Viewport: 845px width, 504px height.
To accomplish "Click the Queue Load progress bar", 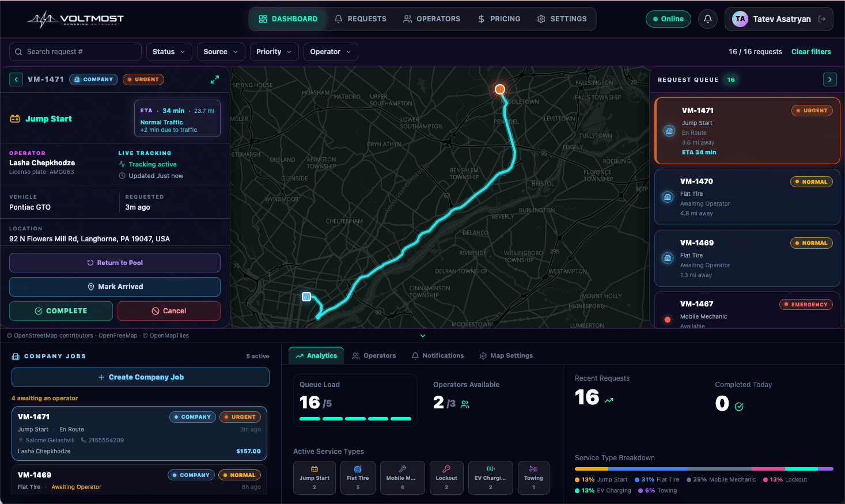I will [355, 419].
